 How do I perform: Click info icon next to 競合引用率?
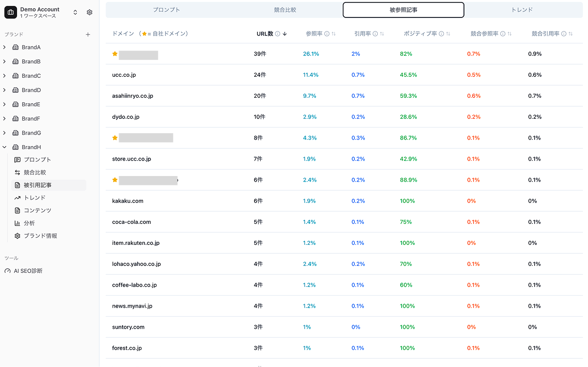(564, 34)
